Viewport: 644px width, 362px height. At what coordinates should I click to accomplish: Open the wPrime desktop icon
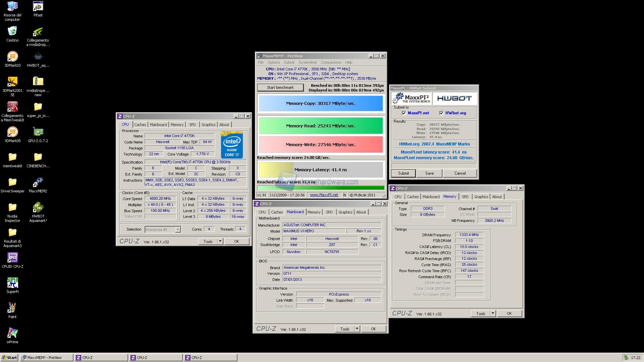12,334
